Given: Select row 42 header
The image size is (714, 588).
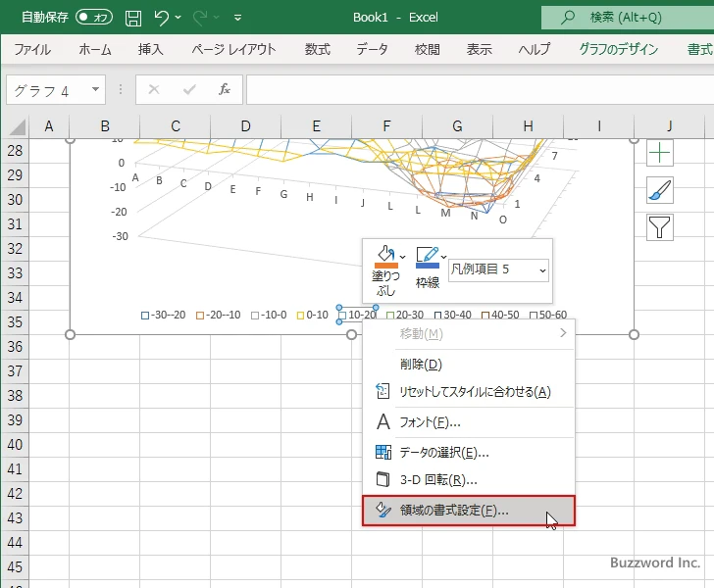Looking at the screenshot, I should coord(15,494).
